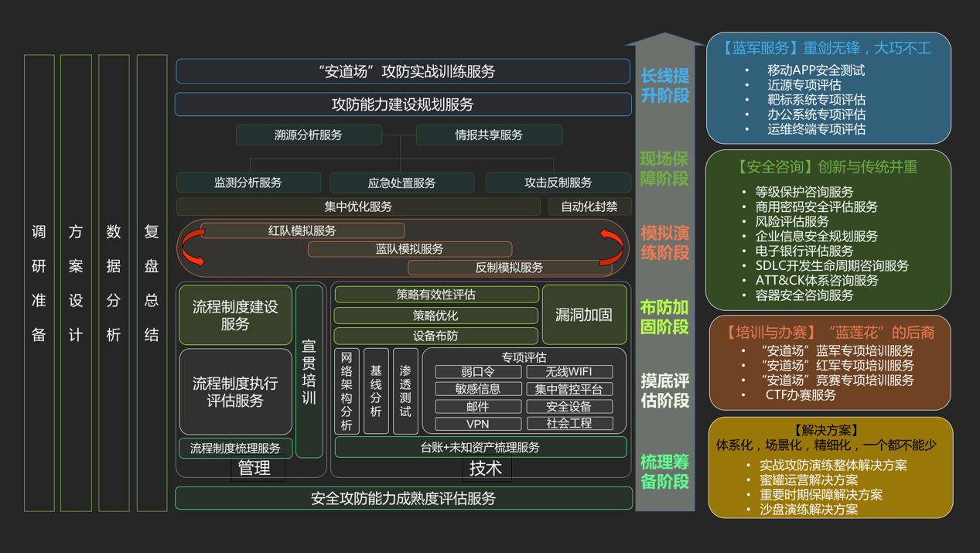Select the 管理 label tab
The height and width of the screenshot is (553, 980).
[x=254, y=468]
